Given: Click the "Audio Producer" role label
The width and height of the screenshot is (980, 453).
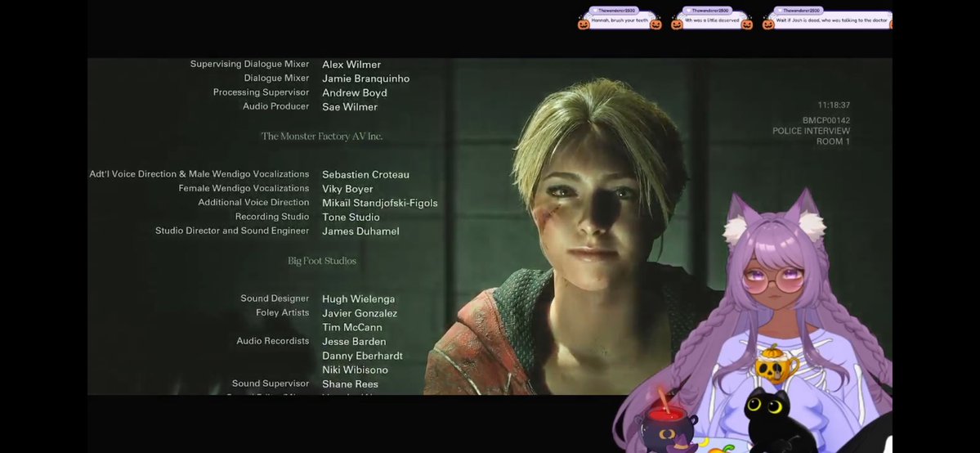Looking at the screenshot, I should pos(275,106).
